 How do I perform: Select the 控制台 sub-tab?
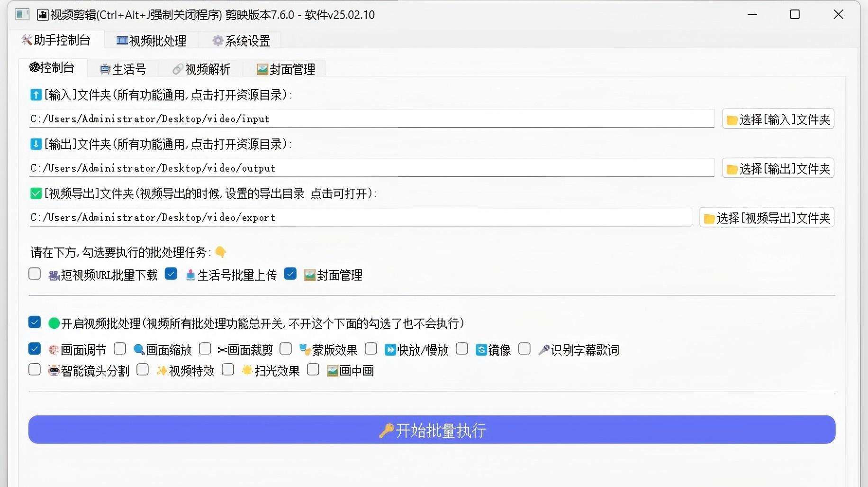point(52,68)
